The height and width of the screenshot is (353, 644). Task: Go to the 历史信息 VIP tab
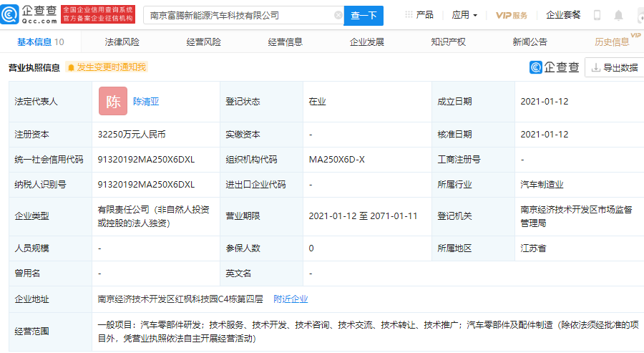click(612, 42)
